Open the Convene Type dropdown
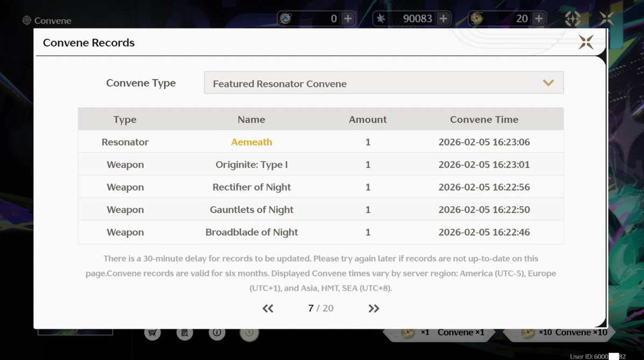The width and height of the screenshot is (644, 360). pyautogui.click(x=383, y=83)
